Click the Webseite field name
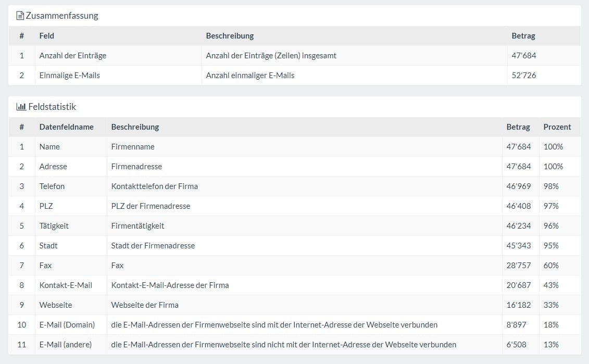589x364 pixels. pos(56,305)
